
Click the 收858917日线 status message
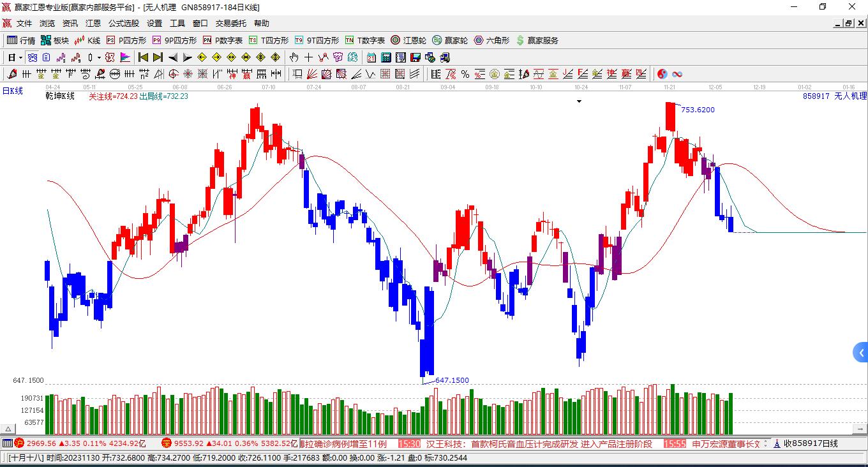tap(811, 443)
